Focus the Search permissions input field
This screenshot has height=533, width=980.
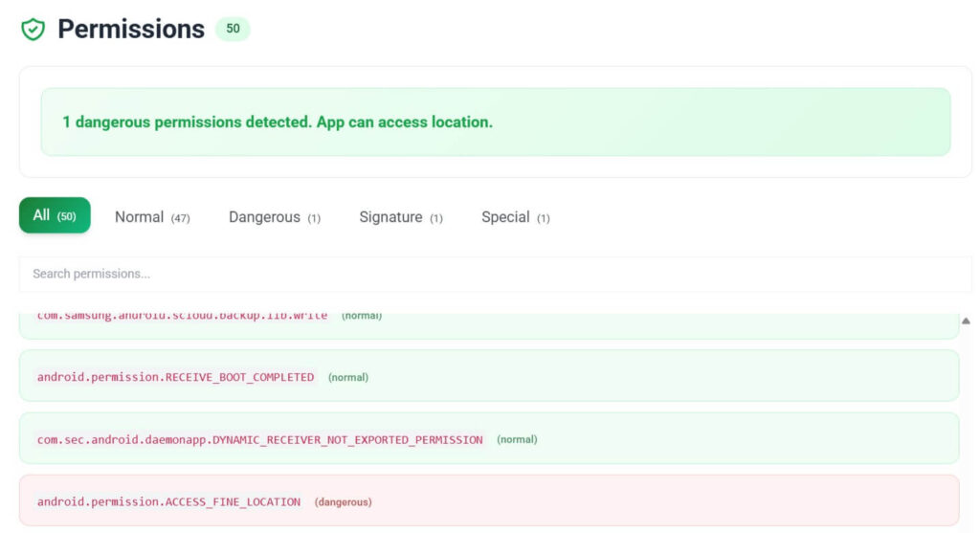pyautogui.click(x=495, y=274)
